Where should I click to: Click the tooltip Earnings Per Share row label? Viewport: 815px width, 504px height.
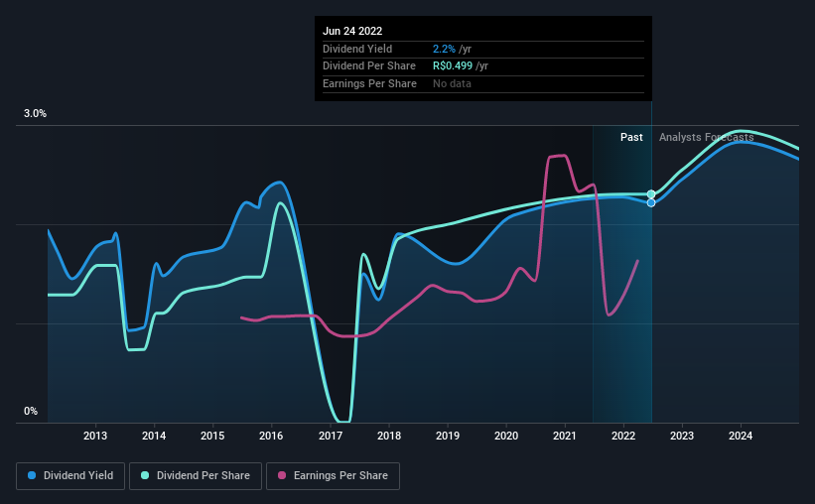click(369, 83)
